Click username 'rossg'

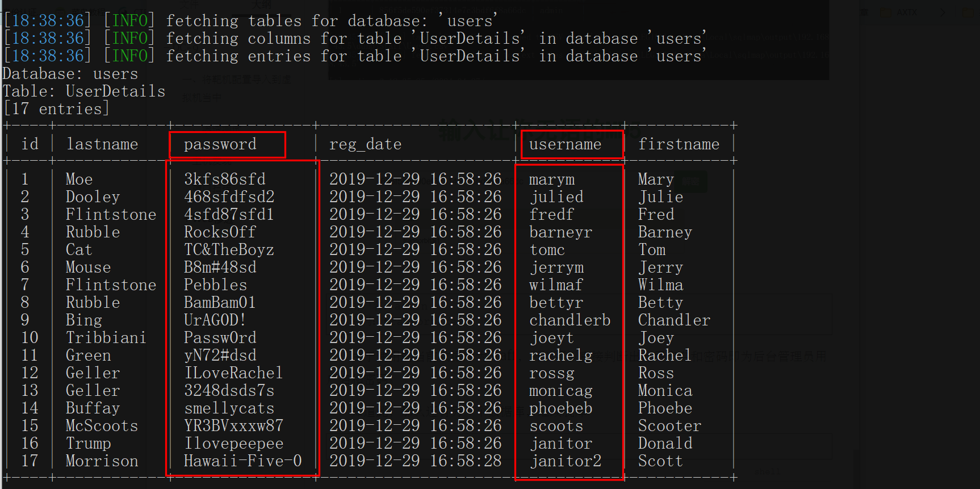[x=552, y=373]
